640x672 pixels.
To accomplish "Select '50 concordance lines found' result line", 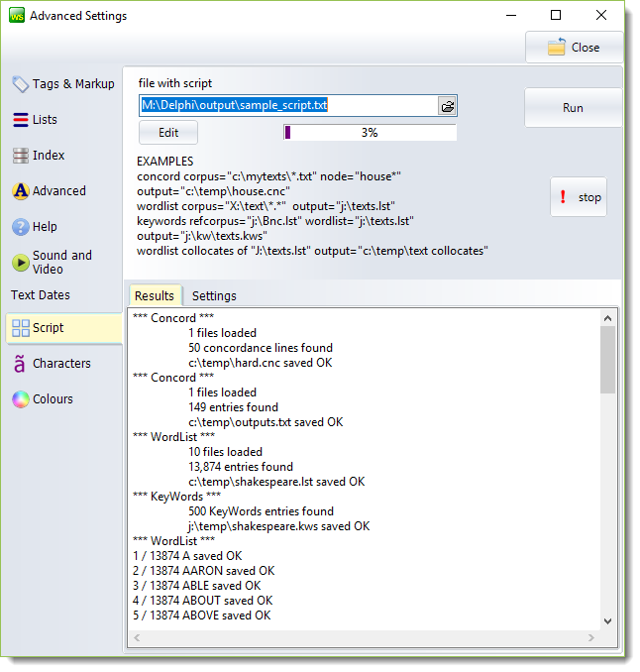I will point(261,348).
